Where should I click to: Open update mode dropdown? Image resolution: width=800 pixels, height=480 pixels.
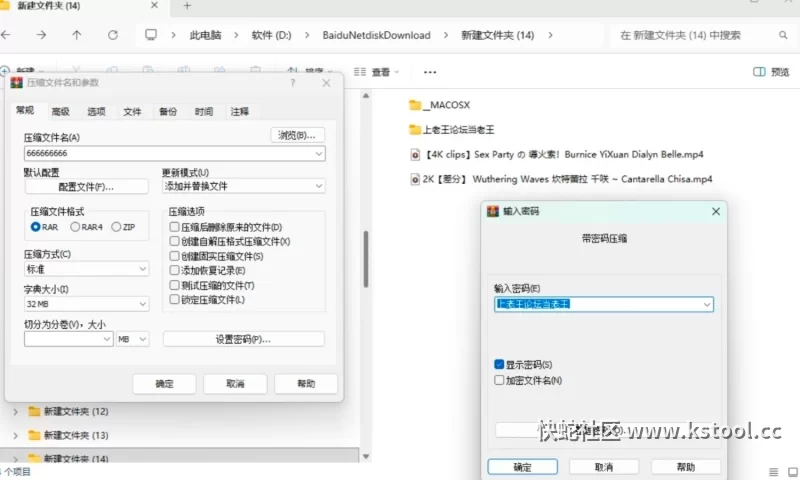coord(243,186)
